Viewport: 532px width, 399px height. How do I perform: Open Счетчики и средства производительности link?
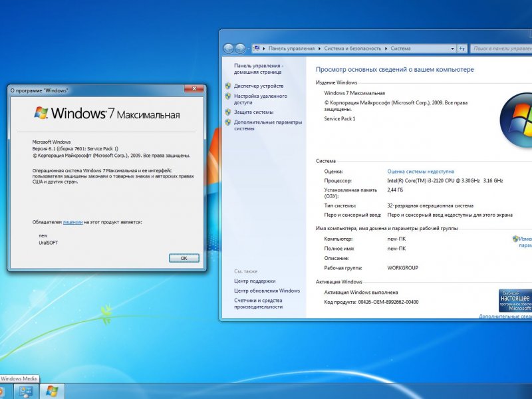tap(258, 303)
